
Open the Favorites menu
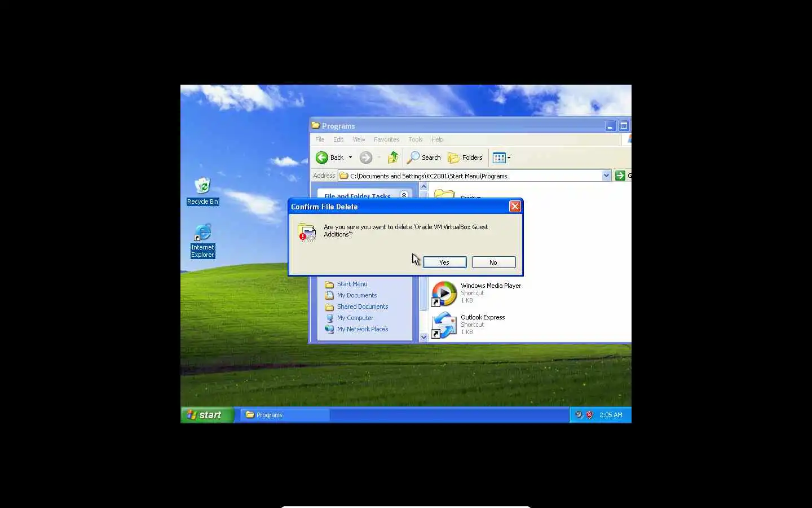click(386, 139)
